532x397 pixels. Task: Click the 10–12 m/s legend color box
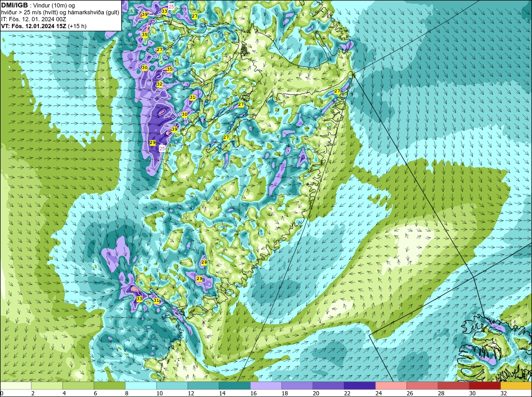coord(172,386)
